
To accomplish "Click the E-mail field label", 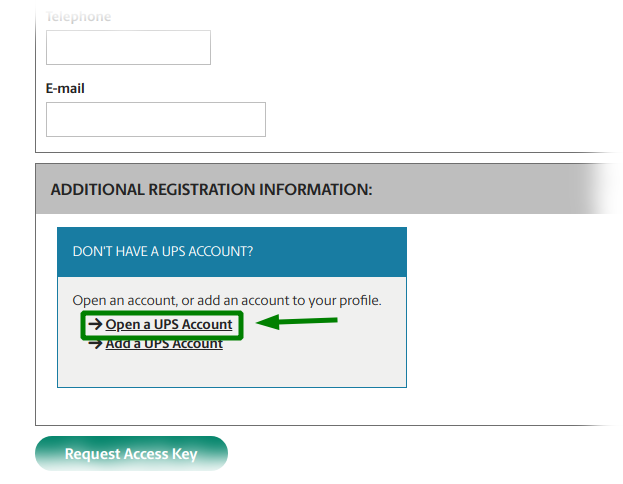I will [65, 88].
